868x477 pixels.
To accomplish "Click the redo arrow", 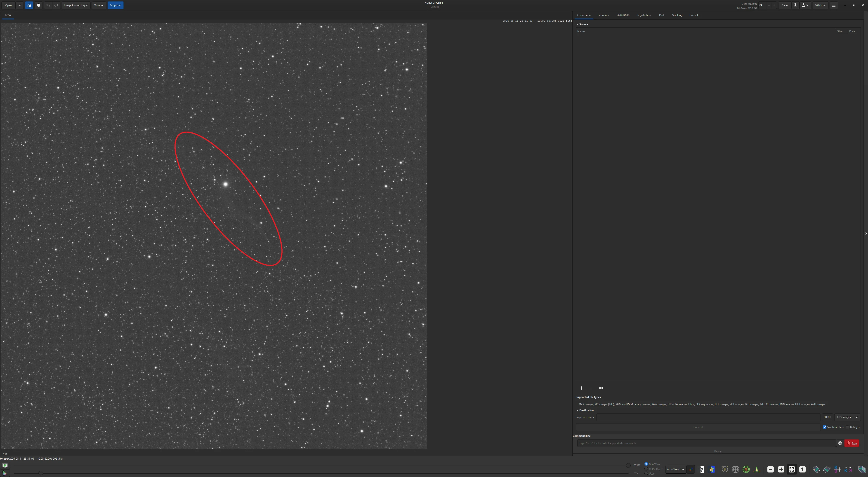I will [x=56, y=5].
